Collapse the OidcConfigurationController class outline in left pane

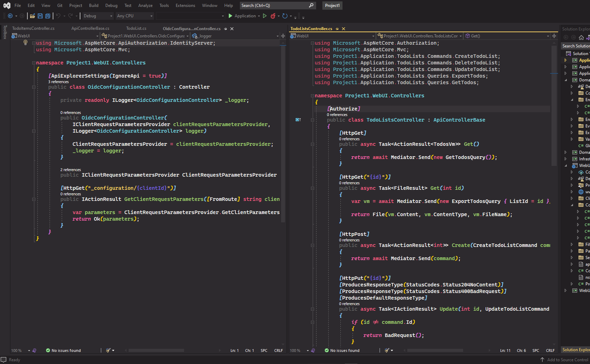pos(34,87)
